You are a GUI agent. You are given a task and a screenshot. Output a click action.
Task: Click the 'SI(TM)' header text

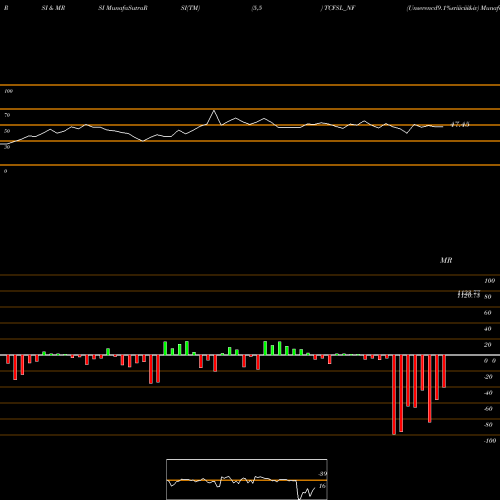pos(190,8)
